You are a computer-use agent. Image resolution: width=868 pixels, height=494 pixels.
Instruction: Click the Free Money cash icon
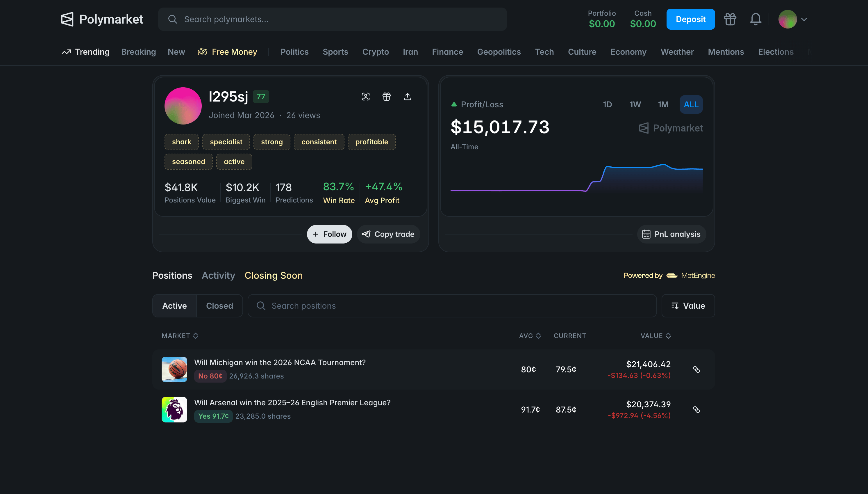point(203,52)
